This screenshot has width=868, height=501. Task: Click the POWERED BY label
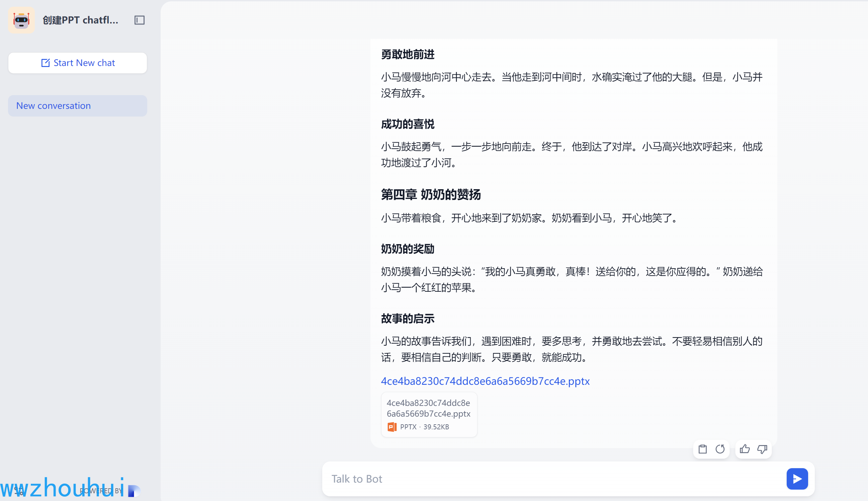[x=101, y=491]
